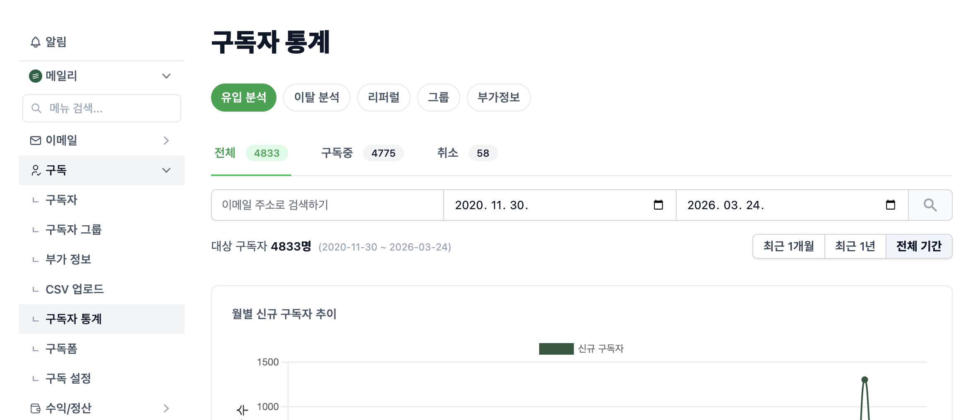Click the 구독 subscriber icon in sidebar
980x420 pixels.
click(x=36, y=170)
